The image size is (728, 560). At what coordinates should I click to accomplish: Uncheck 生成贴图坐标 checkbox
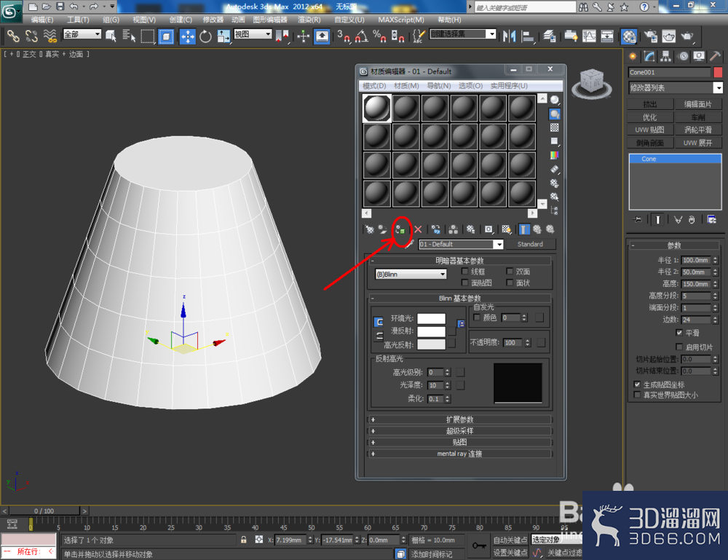638,384
